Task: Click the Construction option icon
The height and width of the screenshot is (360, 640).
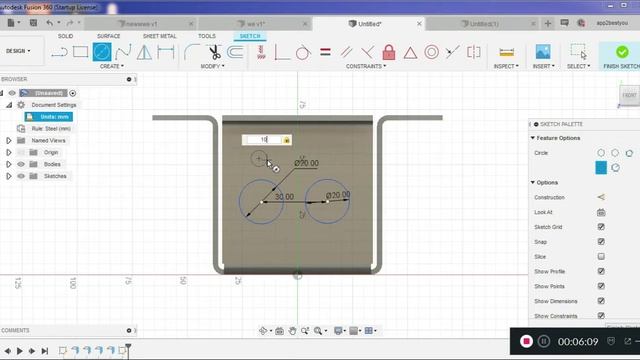Action: click(x=601, y=197)
